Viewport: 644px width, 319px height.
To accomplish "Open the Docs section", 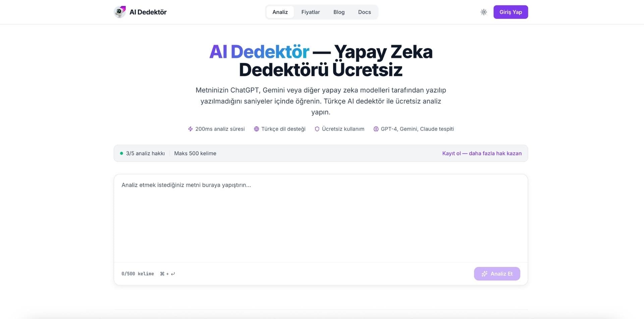I will pos(364,12).
